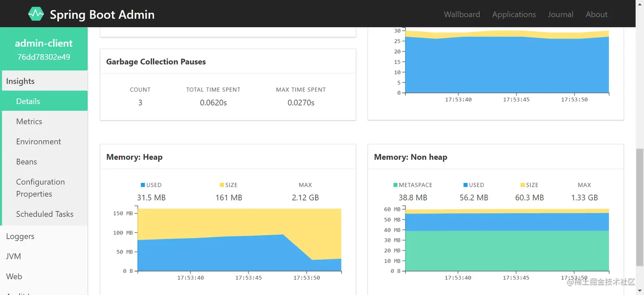Go to Applications in top navigation
This screenshot has width=644, height=295.
click(x=514, y=14)
